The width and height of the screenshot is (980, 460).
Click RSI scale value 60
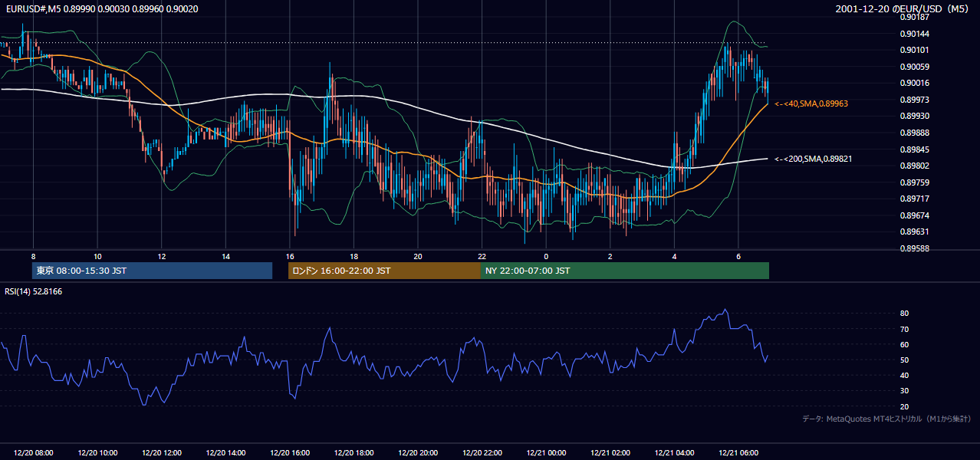pos(905,344)
